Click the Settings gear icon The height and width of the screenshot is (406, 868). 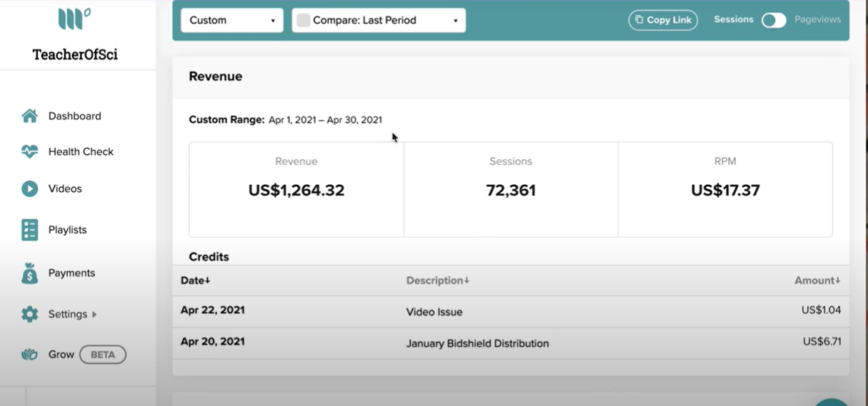pyautogui.click(x=29, y=314)
